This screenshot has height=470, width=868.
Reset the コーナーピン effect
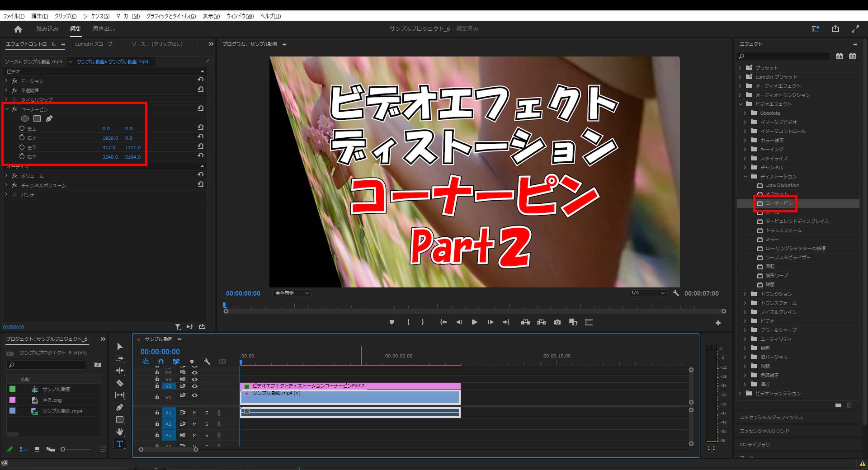200,109
